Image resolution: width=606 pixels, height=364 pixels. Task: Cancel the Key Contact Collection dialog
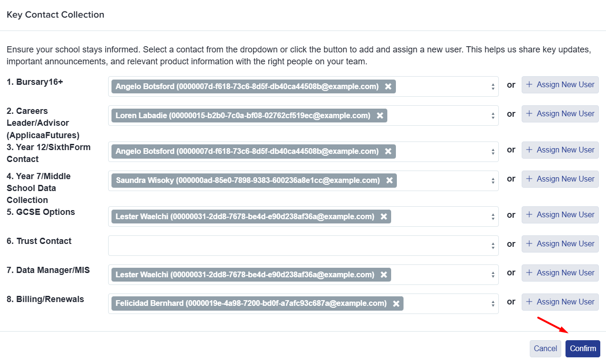click(x=545, y=349)
